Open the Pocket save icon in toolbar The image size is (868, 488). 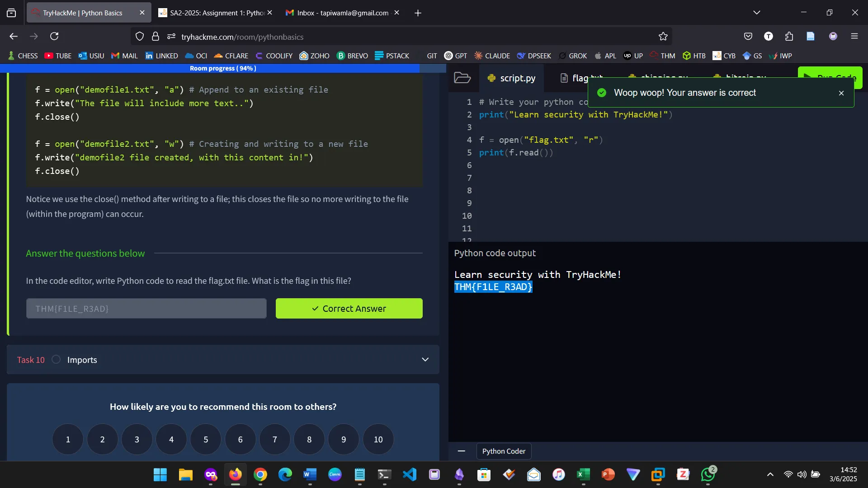pos(748,36)
